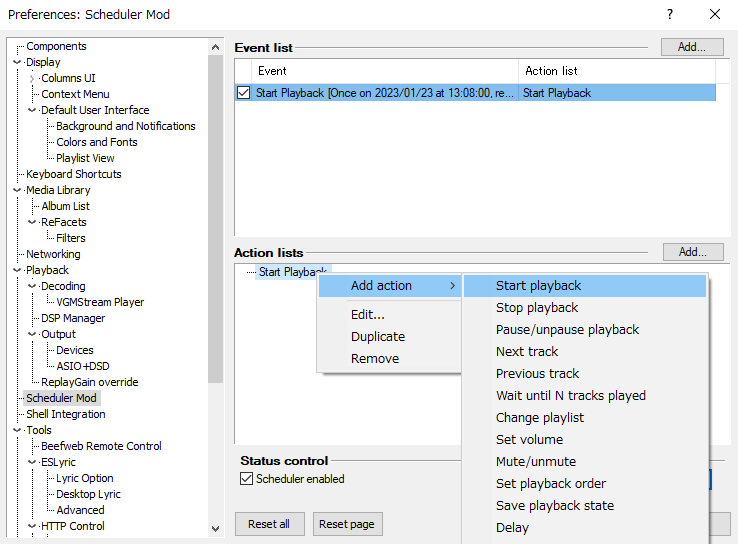Select the Start Playback event row

point(475,93)
